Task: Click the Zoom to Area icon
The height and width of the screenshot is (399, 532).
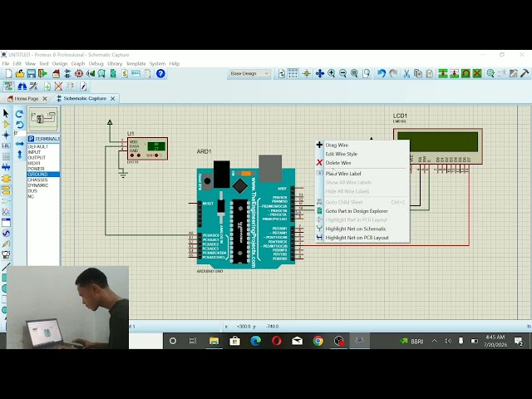Action: (x=366, y=74)
